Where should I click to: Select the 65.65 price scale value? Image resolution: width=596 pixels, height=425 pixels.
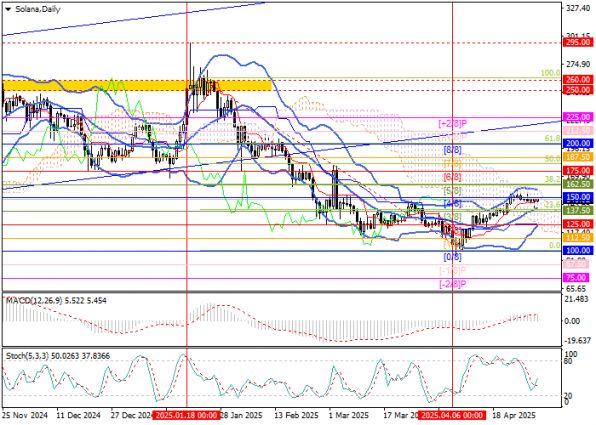(x=576, y=289)
